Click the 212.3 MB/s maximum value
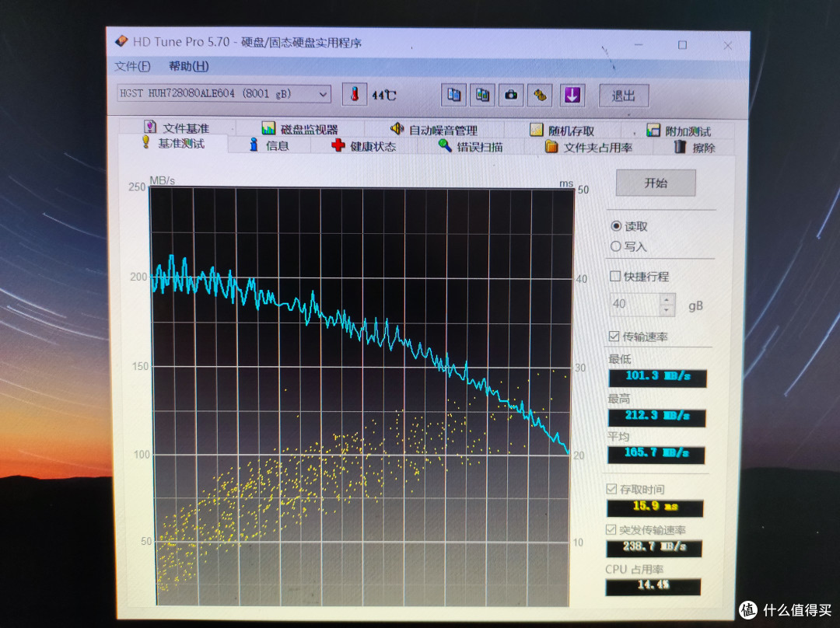This screenshot has height=628, width=840. tap(656, 417)
